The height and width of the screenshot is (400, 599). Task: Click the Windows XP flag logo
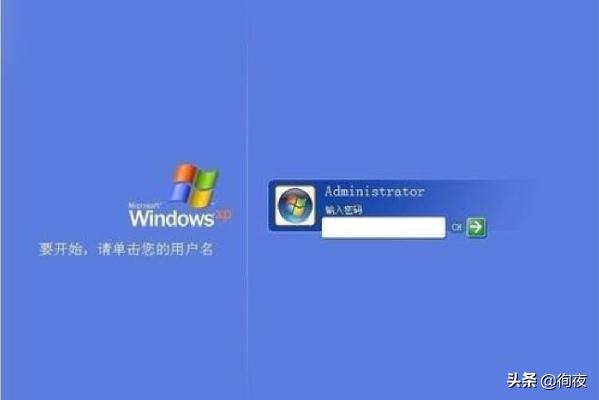coord(195,186)
